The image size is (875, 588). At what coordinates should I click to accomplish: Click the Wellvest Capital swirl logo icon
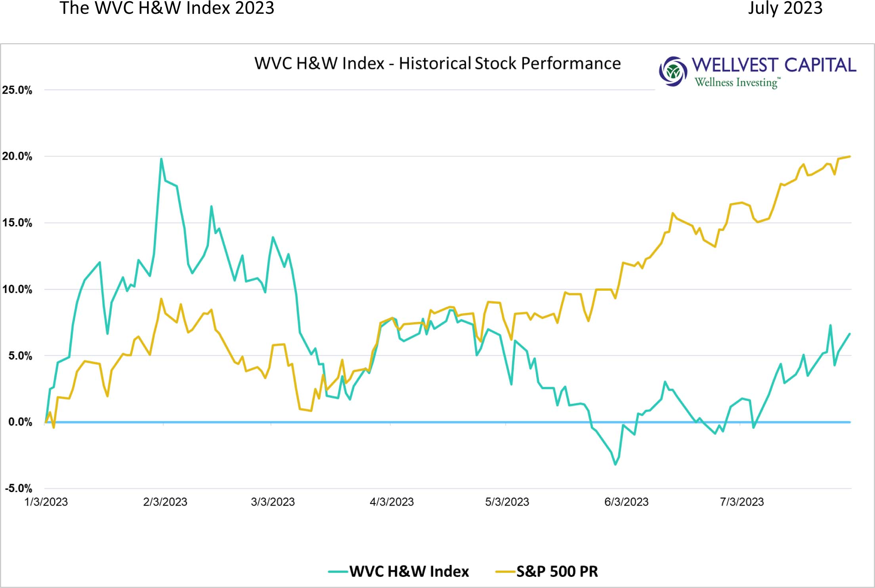[673, 71]
